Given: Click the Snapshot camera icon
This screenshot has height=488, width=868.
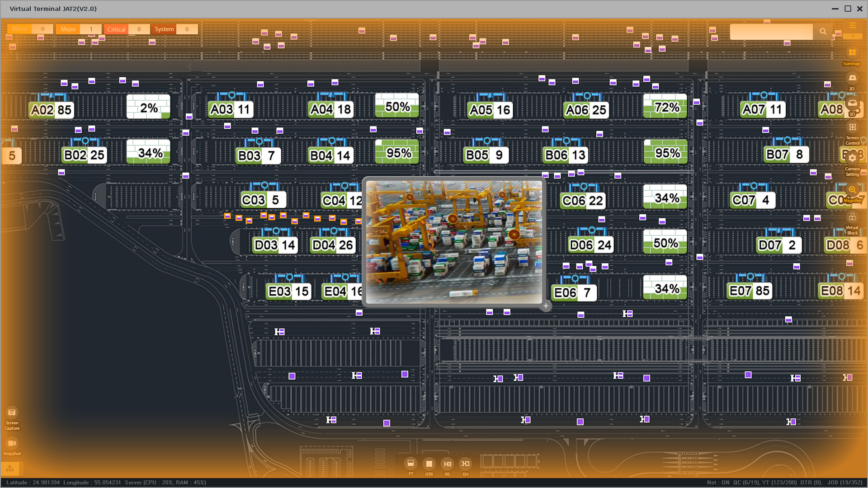Looking at the screenshot, I should pos(12,443).
